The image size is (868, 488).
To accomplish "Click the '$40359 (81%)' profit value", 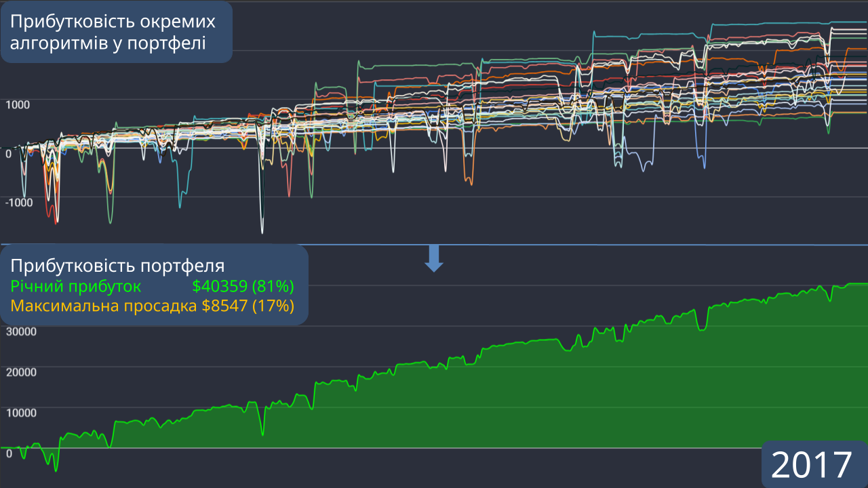I will [x=242, y=285].
